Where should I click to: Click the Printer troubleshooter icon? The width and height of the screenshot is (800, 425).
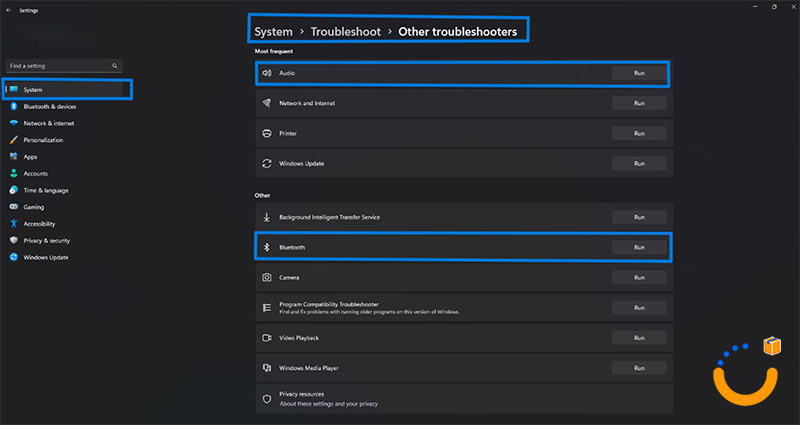[267, 133]
